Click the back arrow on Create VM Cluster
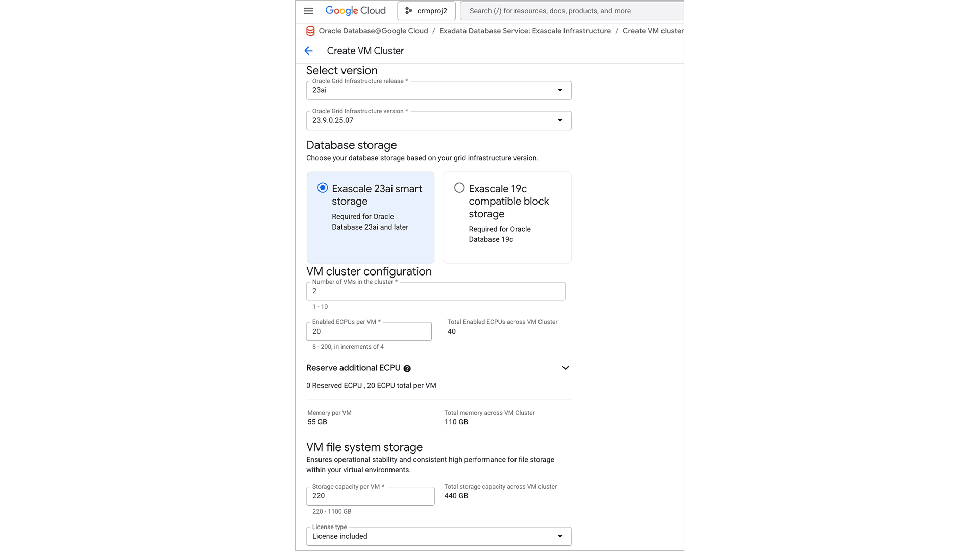 [x=308, y=51]
